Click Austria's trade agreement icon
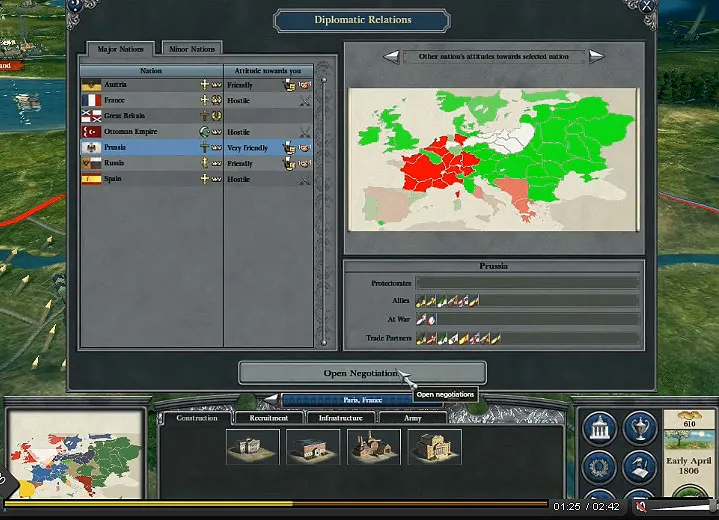The image size is (719, 520). (x=289, y=85)
